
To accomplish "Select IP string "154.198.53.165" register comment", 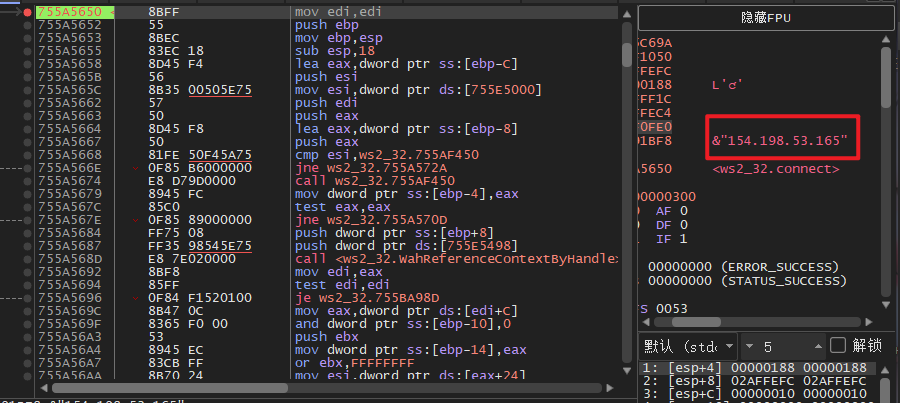I will coord(785,141).
